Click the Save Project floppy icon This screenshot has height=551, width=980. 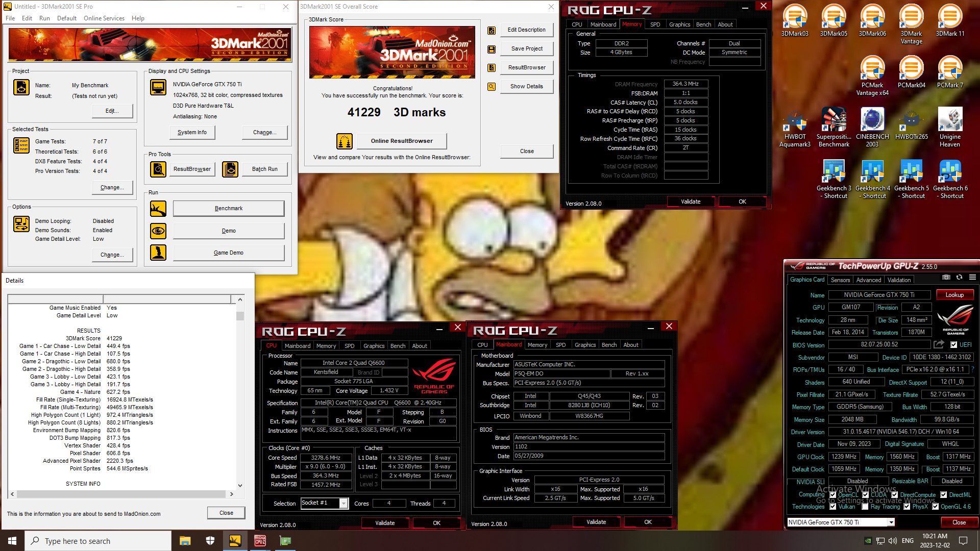491,49
